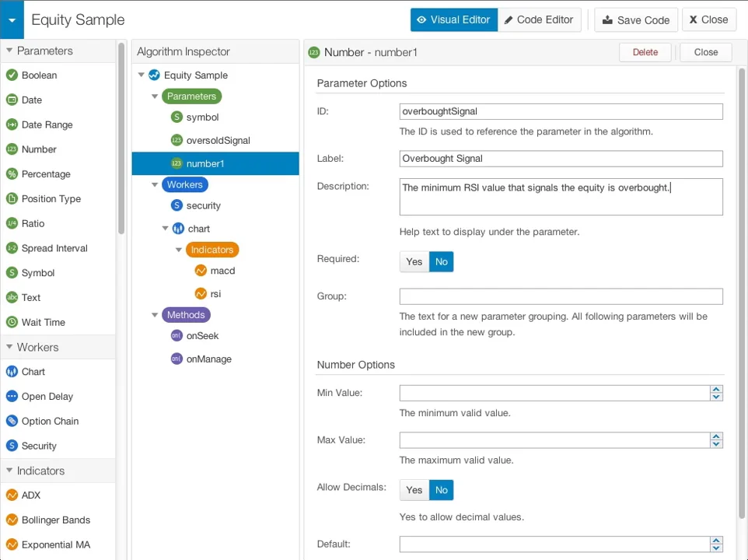Click the oversoldSignal number icon
Image resolution: width=748 pixels, height=560 pixels.
coord(177,140)
